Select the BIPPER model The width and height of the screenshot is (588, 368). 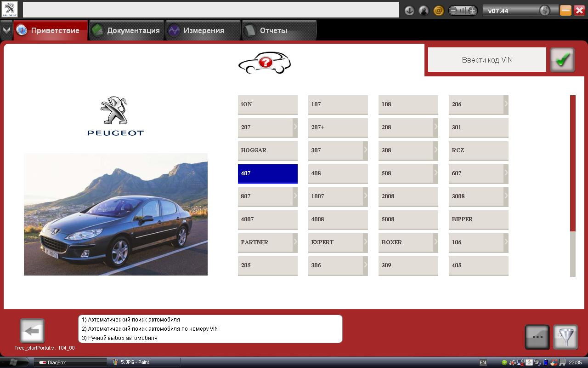click(479, 219)
